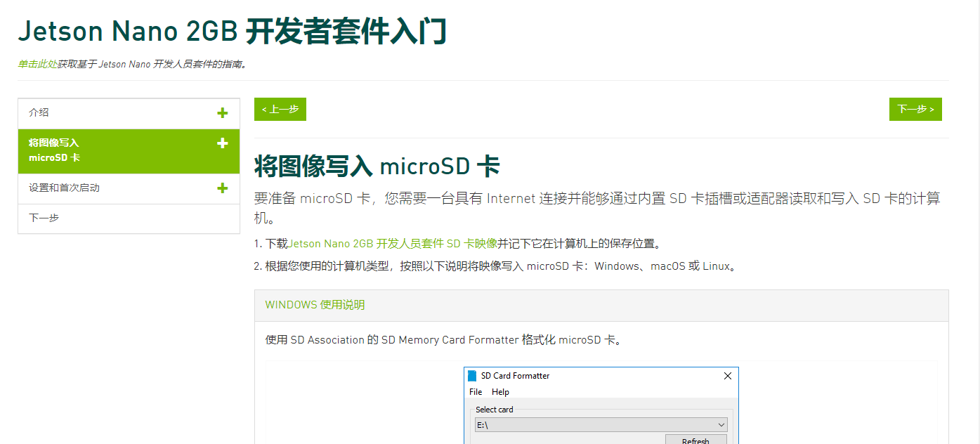Click the SD Card Formatter title icon
This screenshot has height=444, width=980.
(472, 376)
